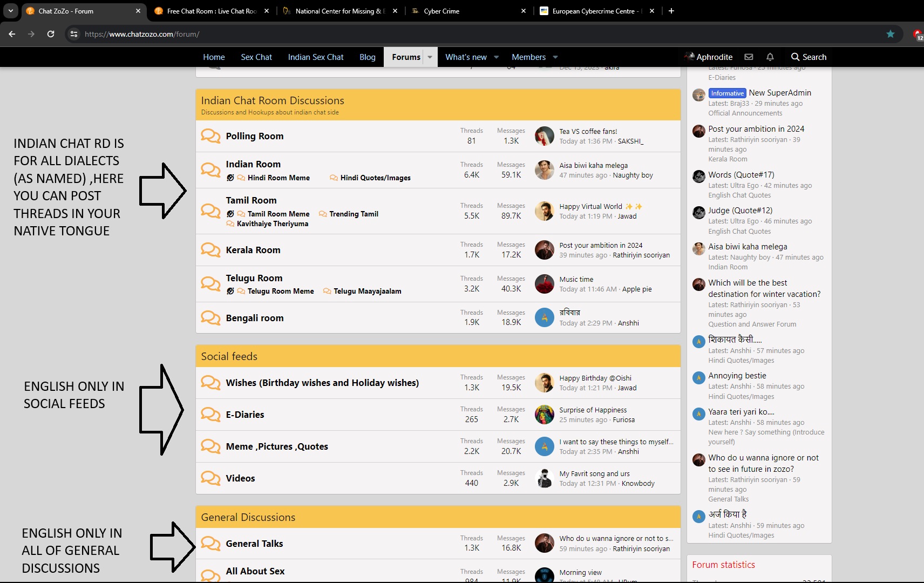Screen dimensions: 924x583
Task: Expand the Forums dropdown arrow
Action: pyautogui.click(x=430, y=57)
